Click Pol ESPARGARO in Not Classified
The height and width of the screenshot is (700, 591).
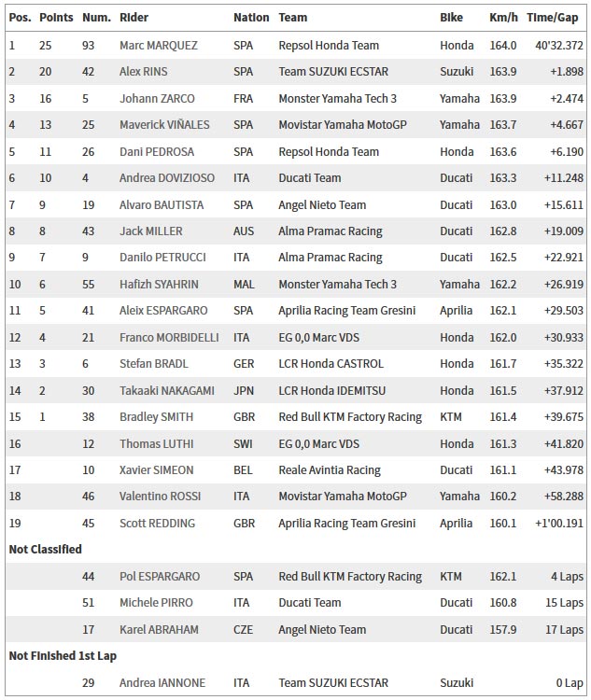pos(160,577)
